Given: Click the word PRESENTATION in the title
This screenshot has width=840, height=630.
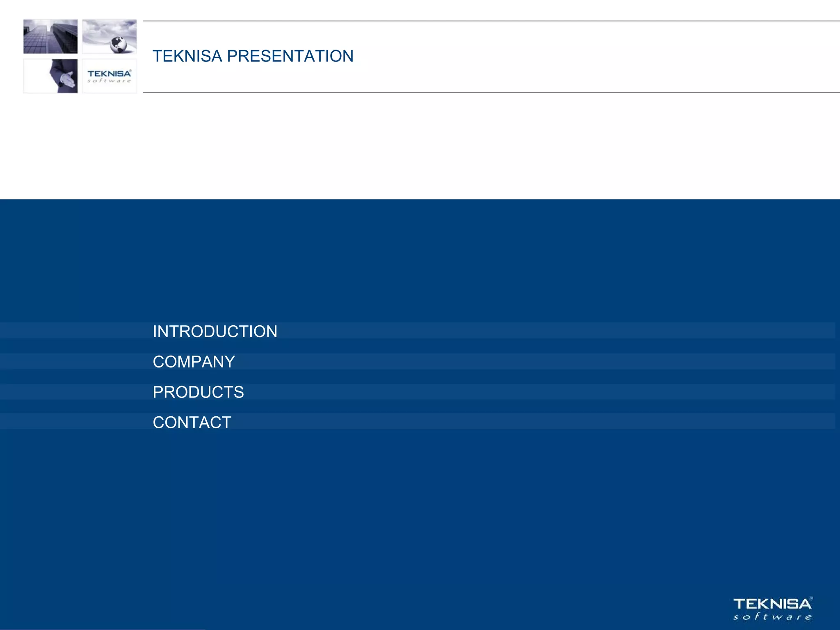Looking at the screenshot, I should click(290, 56).
